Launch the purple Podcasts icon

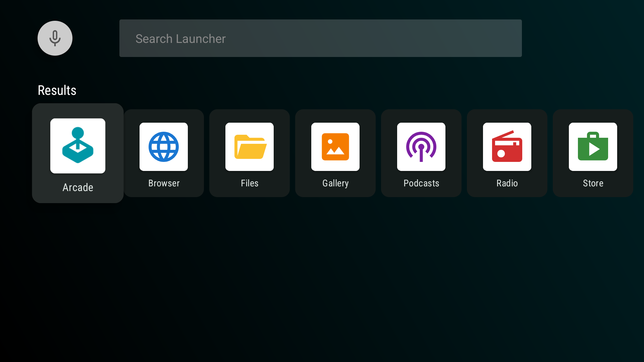pyautogui.click(x=421, y=147)
